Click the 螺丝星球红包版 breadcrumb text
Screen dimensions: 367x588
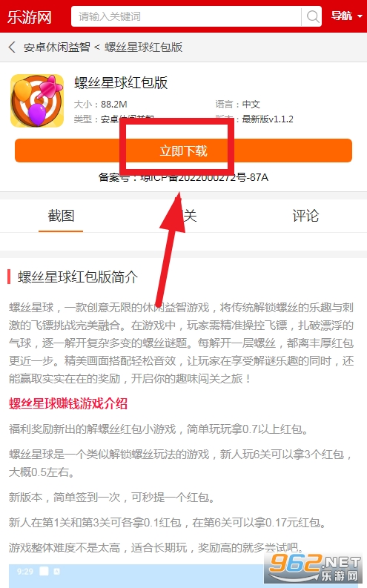tap(144, 47)
